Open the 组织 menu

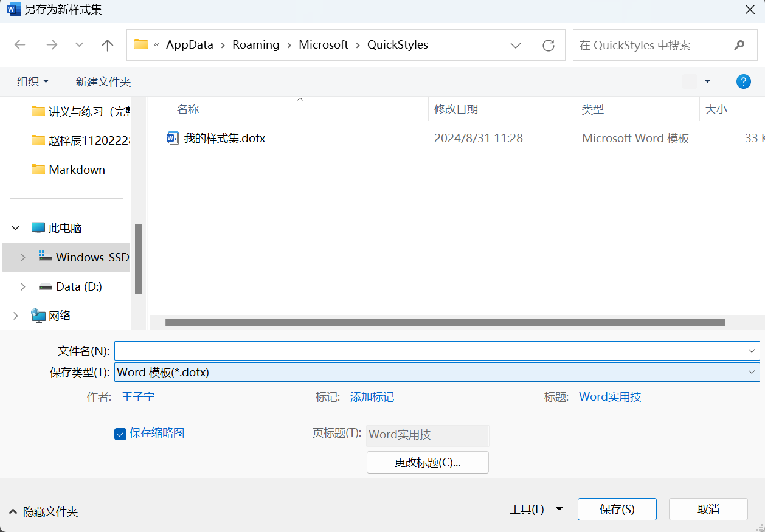pyautogui.click(x=33, y=81)
